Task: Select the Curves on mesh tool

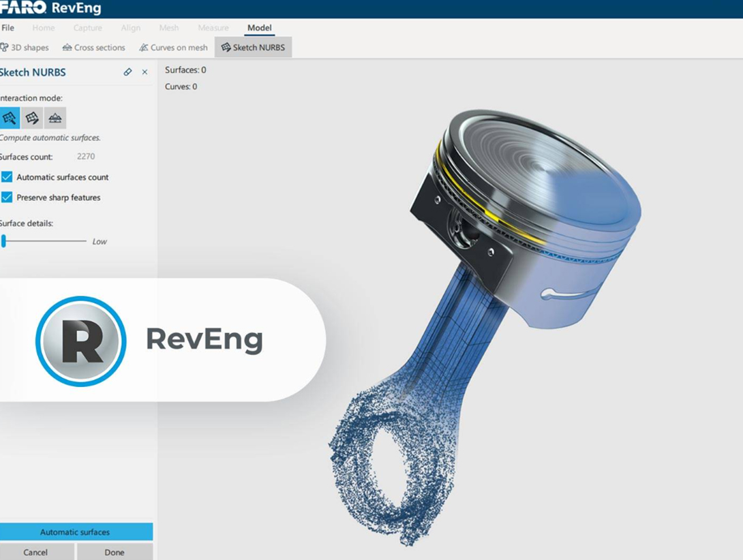Action: click(x=173, y=48)
